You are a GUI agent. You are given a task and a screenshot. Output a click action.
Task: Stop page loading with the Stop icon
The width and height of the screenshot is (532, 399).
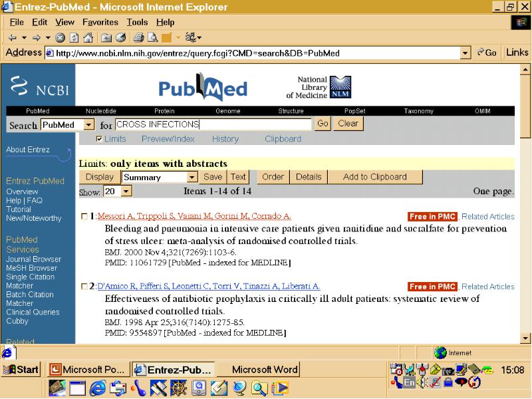pyautogui.click(x=61, y=37)
